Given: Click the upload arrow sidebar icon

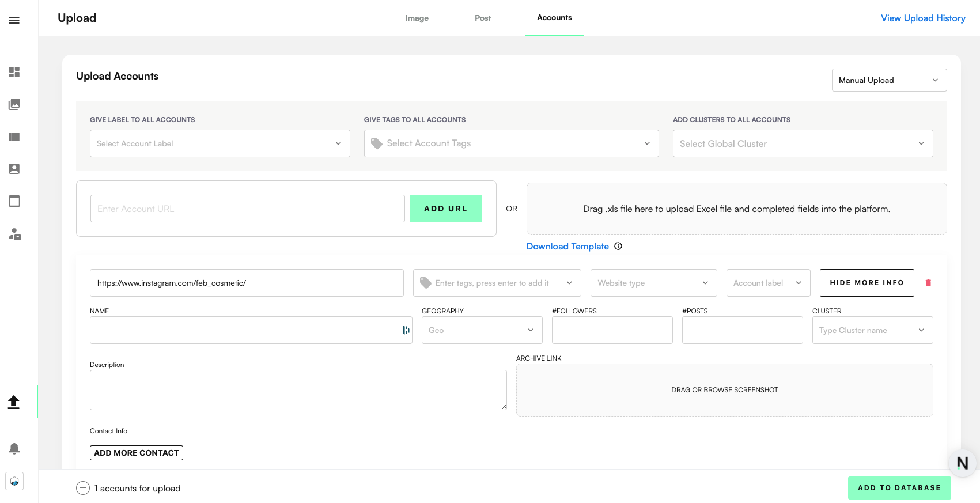Looking at the screenshot, I should pyautogui.click(x=14, y=402).
